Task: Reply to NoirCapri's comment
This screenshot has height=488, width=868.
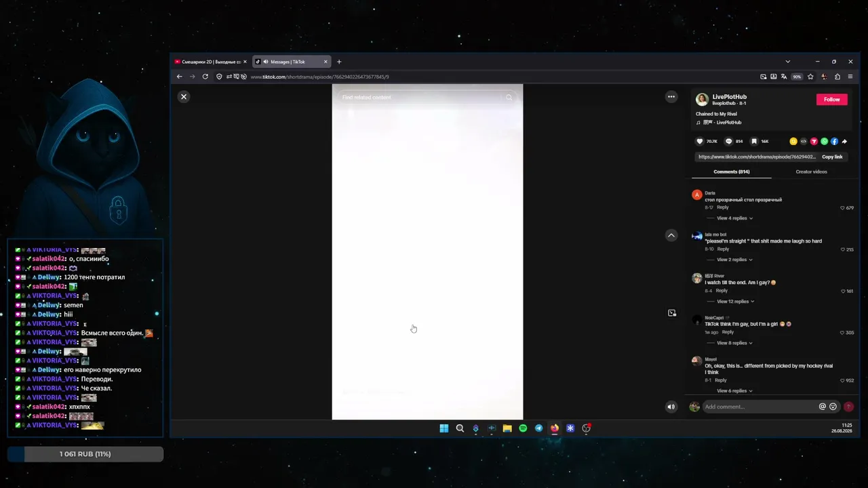Action: 728,332
